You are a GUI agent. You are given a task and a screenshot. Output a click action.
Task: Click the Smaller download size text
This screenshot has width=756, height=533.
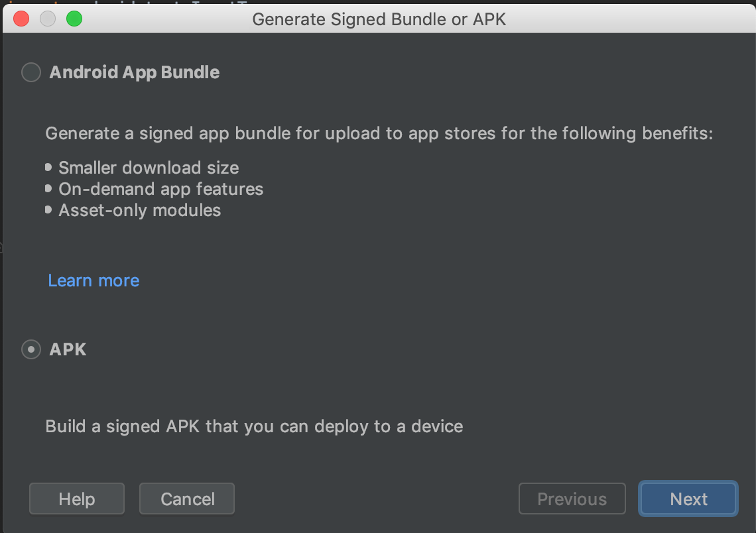[x=149, y=168]
